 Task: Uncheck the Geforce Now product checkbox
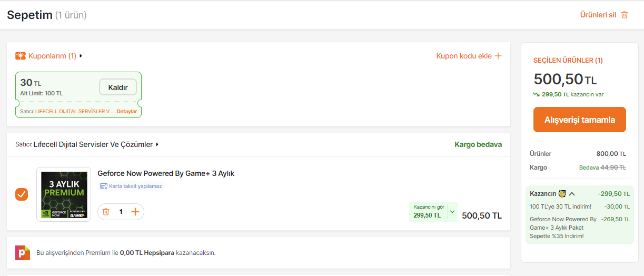(x=22, y=194)
